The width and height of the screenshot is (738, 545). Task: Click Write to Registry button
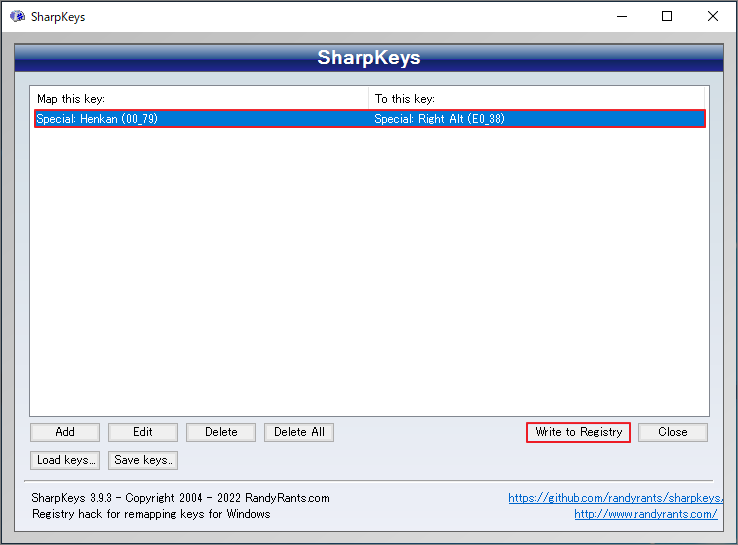[578, 432]
